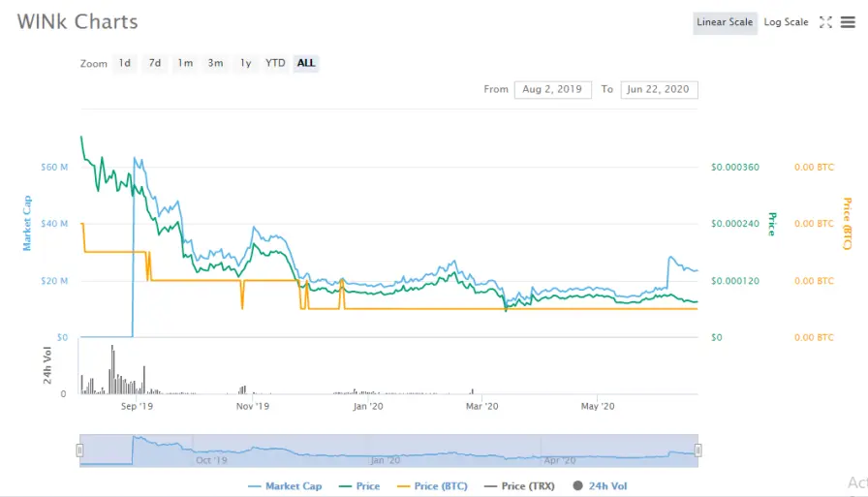This screenshot has width=868, height=497.
Task: Click the $0.000240 price axis label
Action: click(x=735, y=224)
